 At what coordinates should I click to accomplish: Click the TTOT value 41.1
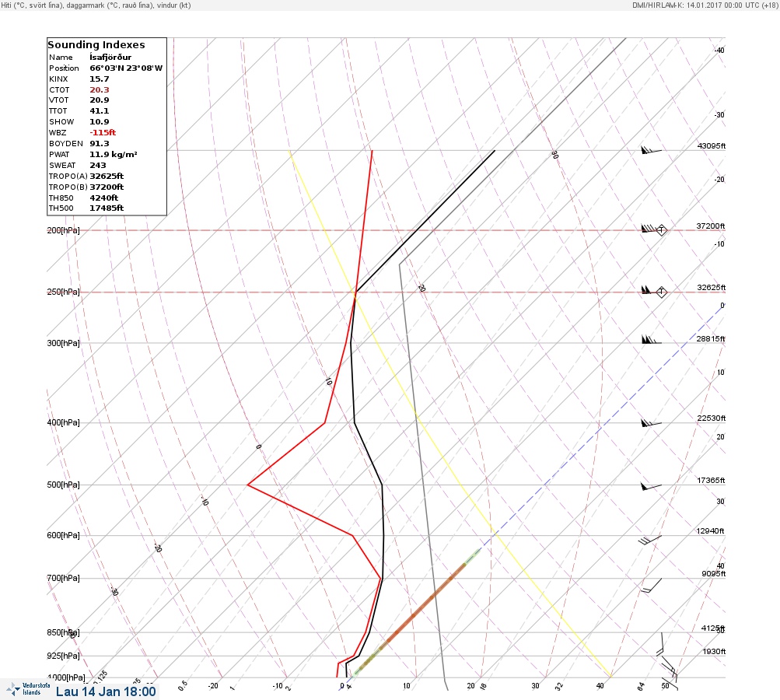pyautogui.click(x=99, y=111)
